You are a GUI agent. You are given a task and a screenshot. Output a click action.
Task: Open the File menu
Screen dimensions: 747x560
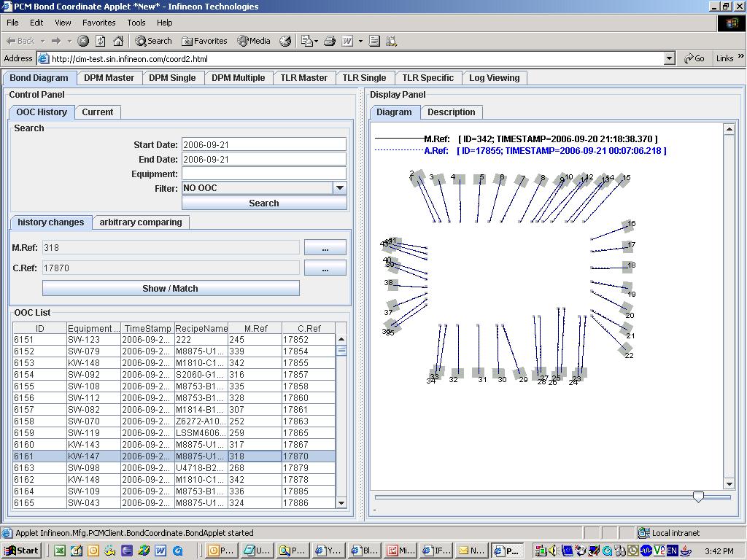point(12,23)
